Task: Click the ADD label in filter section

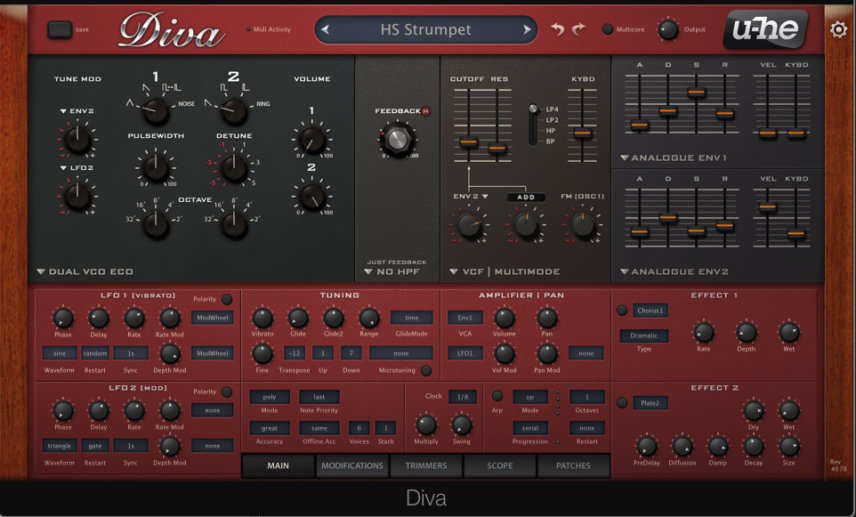Action: pyautogui.click(x=526, y=197)
